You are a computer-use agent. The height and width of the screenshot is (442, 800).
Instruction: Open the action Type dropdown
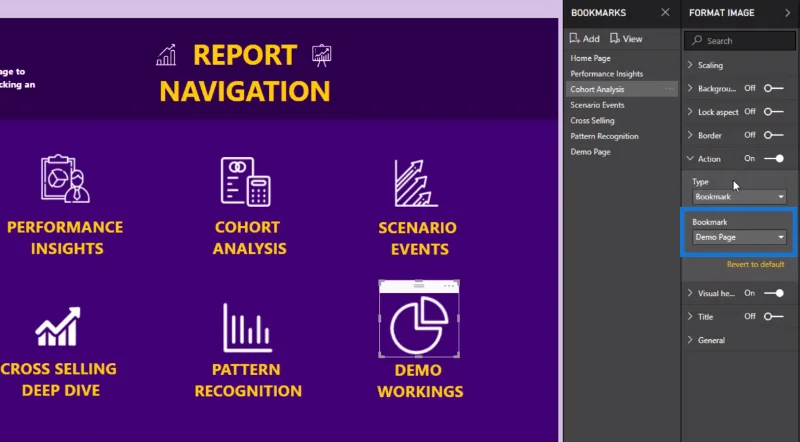739,197
